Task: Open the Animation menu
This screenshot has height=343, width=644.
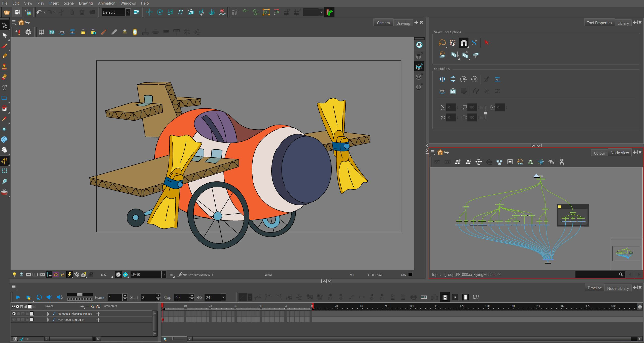Action: [x=107, y=3]
